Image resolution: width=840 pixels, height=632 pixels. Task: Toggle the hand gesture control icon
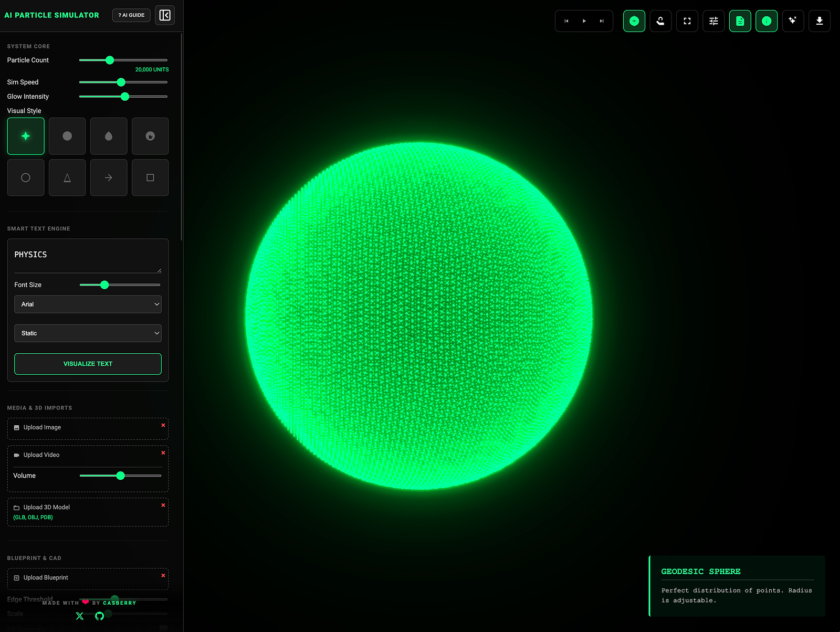[x=660, y=21]
